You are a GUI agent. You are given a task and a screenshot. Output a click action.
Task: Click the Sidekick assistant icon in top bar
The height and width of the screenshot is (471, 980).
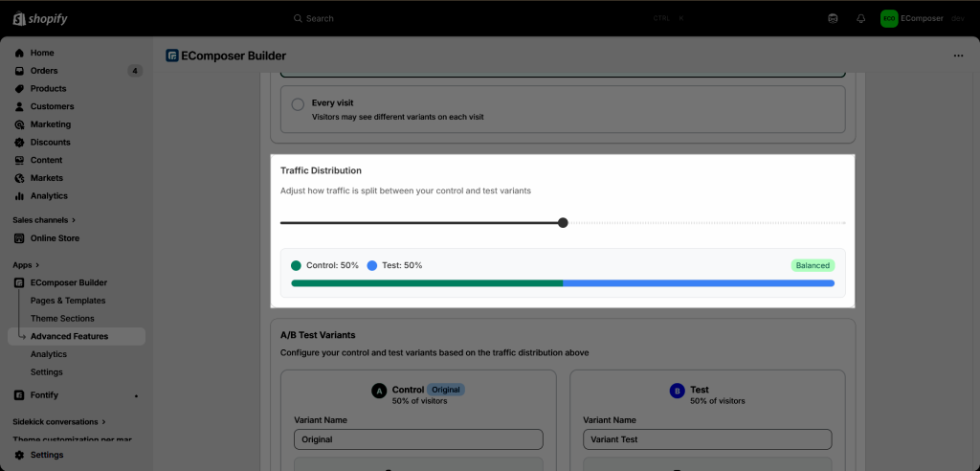pos(833,19)
